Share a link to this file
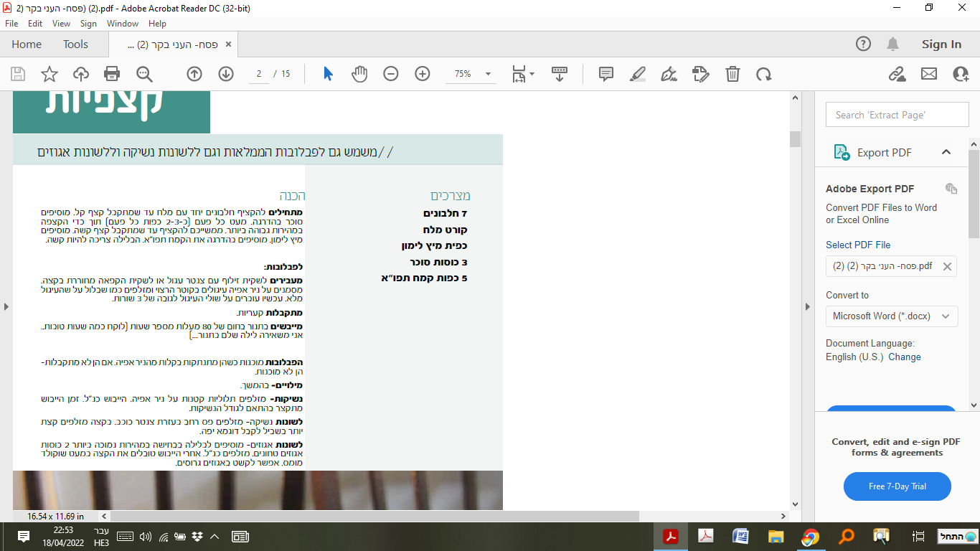This screenshot has width=980, height=551. pyautogui.click(x=897, y=74)
